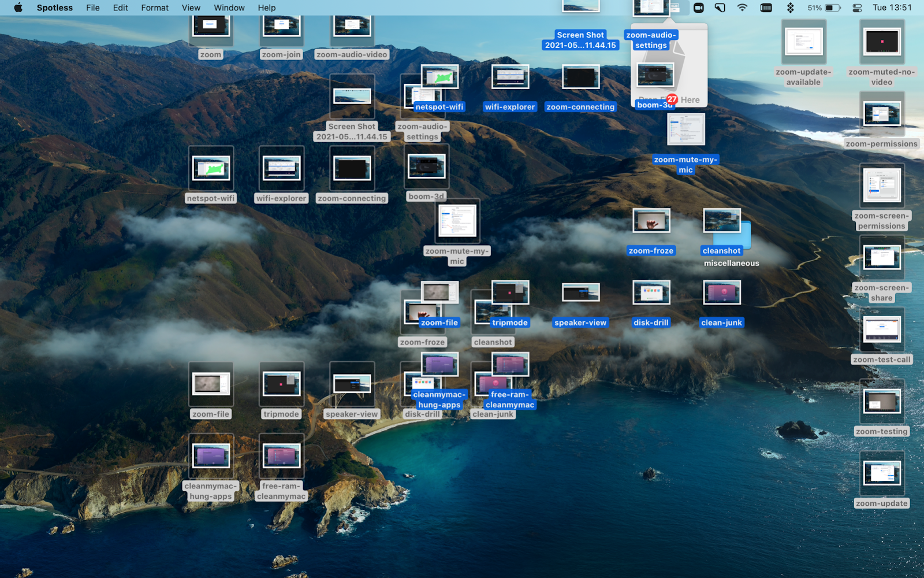Click the Tue 13:51 clock
924x578 pixels.
pos(892,8)
